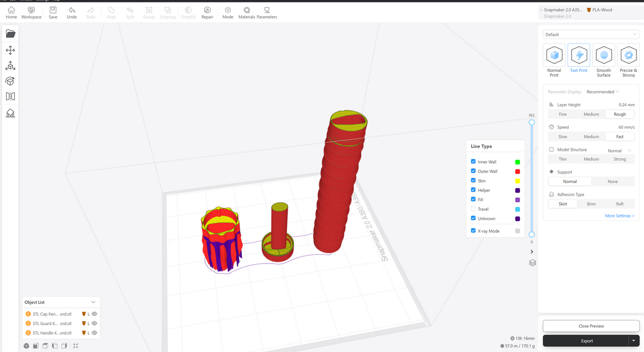Open the Default profile dropdown
This screenshot has width=644, height=352.
tap(591, 35)
